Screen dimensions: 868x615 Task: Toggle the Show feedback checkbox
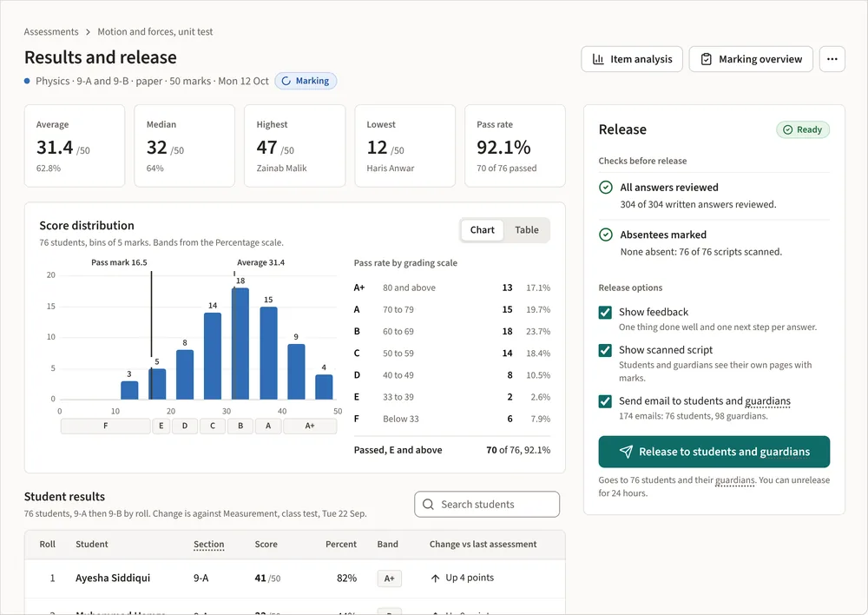[605, 313]
